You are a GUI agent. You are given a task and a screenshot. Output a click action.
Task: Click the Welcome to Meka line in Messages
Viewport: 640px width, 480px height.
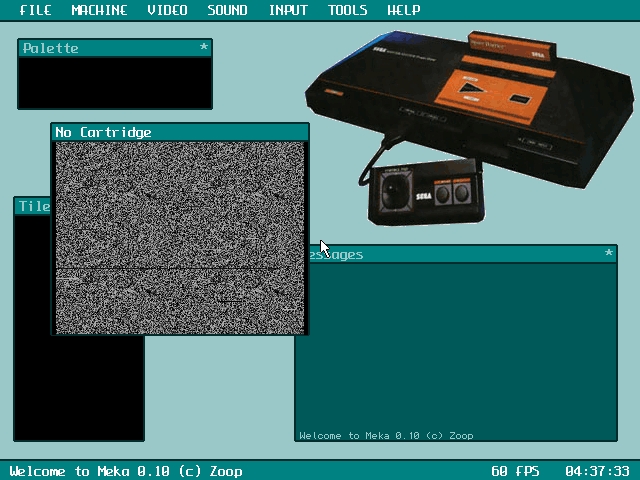[x=386, y=436]
